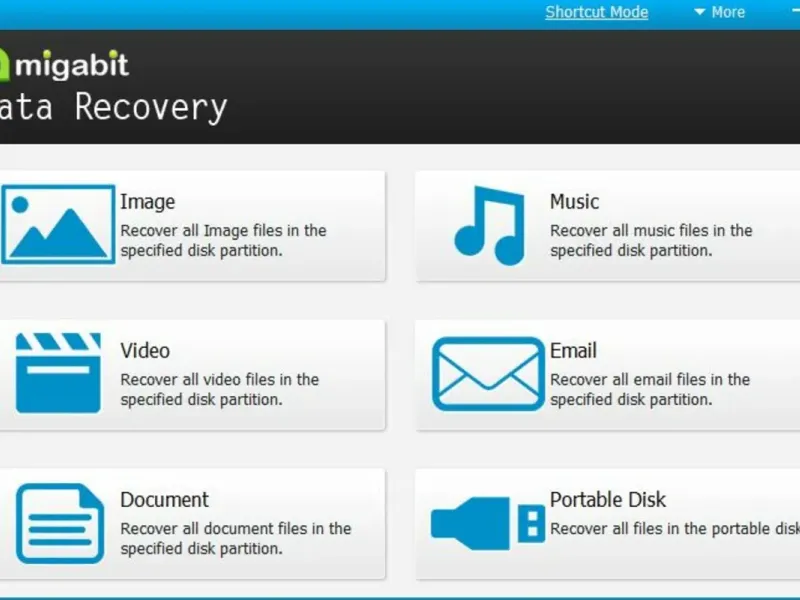Click the Image recovery picture icon

click(58, 224)
